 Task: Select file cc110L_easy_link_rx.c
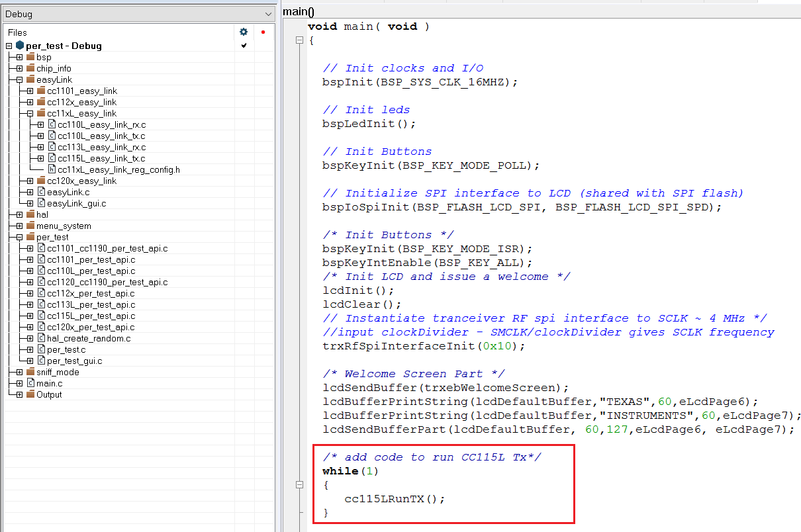pyautogui.click(x=101, y=124)
